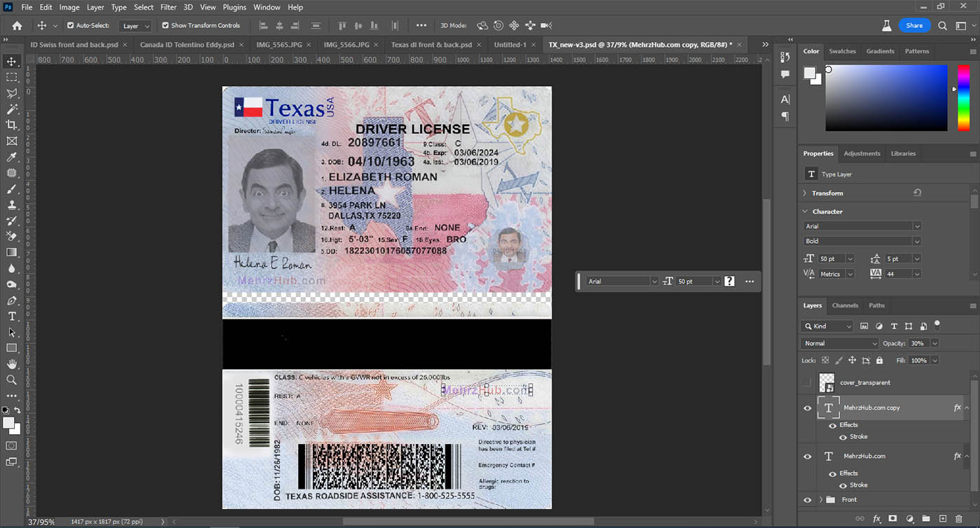
Task: Click the toolbar foreground color square
Action: [9, 423]
